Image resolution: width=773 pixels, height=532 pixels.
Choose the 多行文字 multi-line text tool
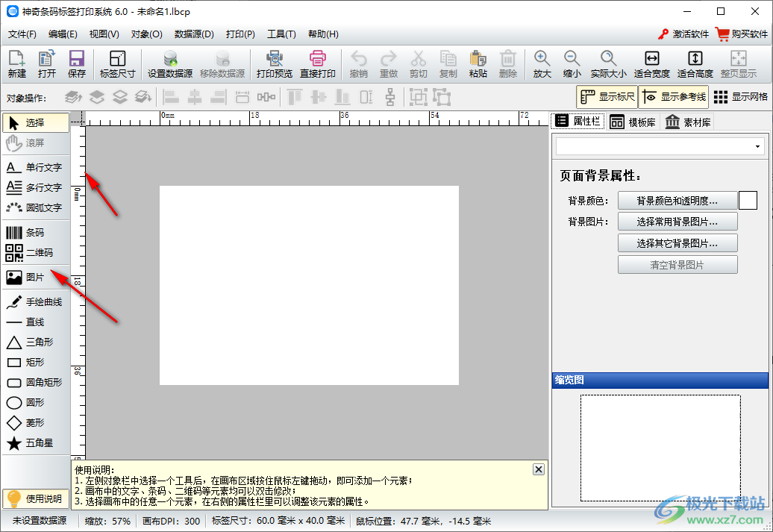(36, 188)
